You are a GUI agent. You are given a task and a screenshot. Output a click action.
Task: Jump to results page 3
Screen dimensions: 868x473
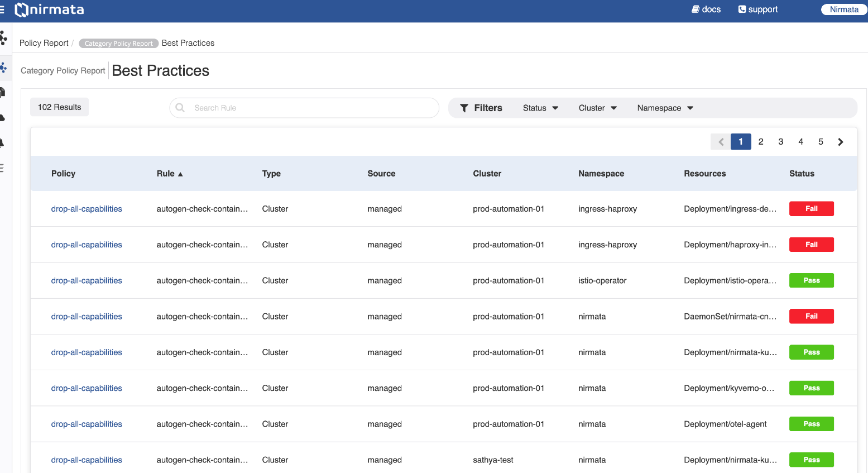click(781, 142)
